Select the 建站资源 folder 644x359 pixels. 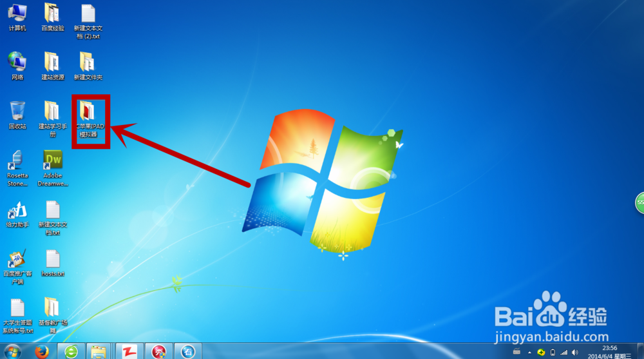53,66
